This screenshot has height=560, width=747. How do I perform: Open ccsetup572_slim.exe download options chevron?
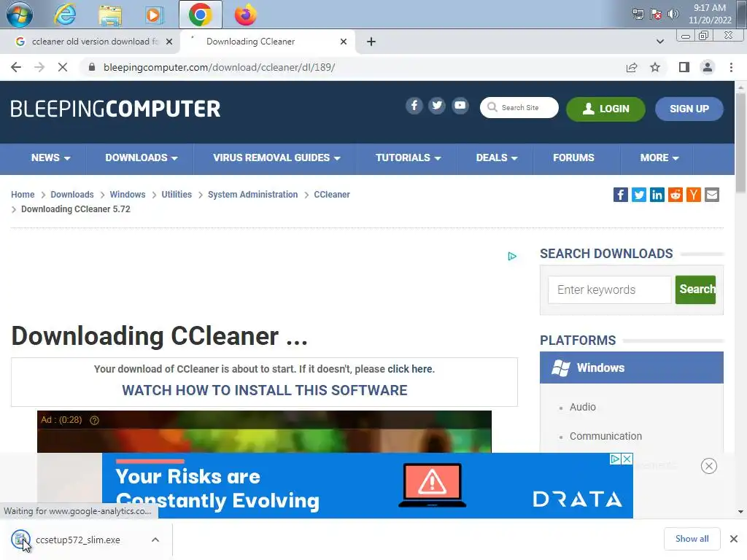point(155,540)
